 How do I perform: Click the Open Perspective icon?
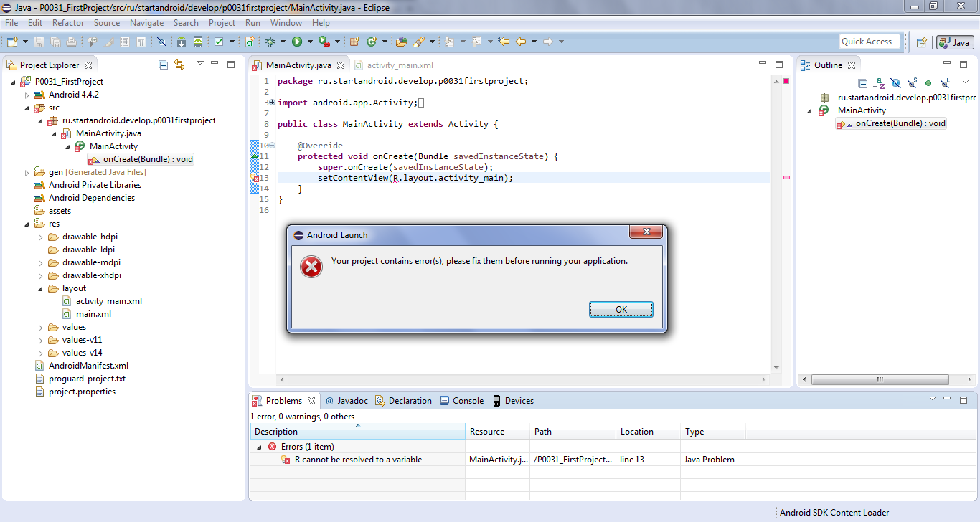(922, 42)
